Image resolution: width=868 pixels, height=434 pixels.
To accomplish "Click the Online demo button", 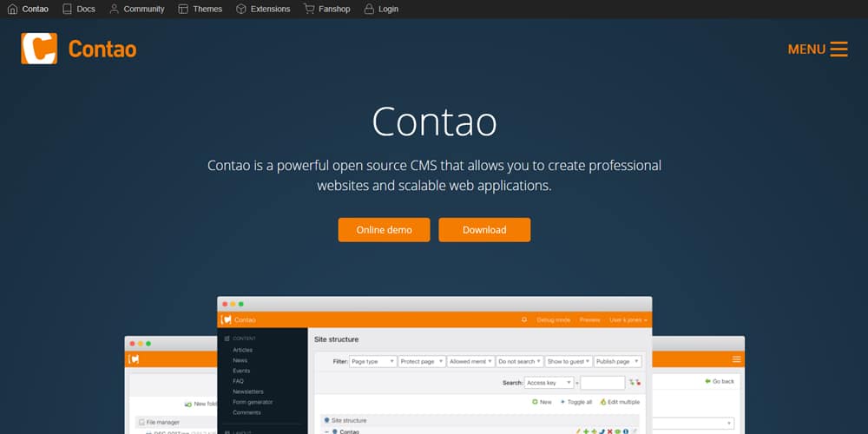I will 385,230.
